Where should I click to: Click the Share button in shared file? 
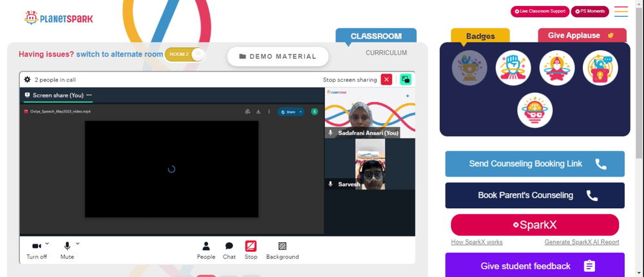288,112
